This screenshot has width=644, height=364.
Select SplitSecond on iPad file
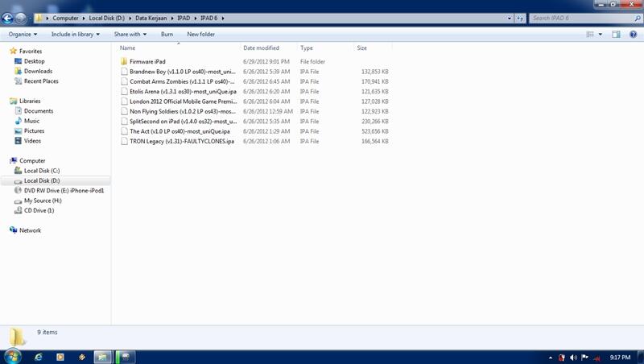(x=184, y=121)
